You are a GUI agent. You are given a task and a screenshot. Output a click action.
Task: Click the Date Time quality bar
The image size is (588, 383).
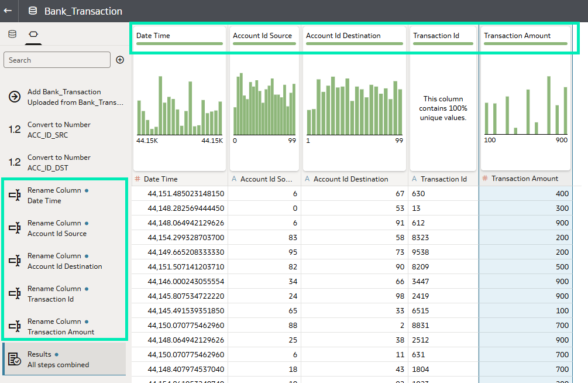tap(179, 43)
